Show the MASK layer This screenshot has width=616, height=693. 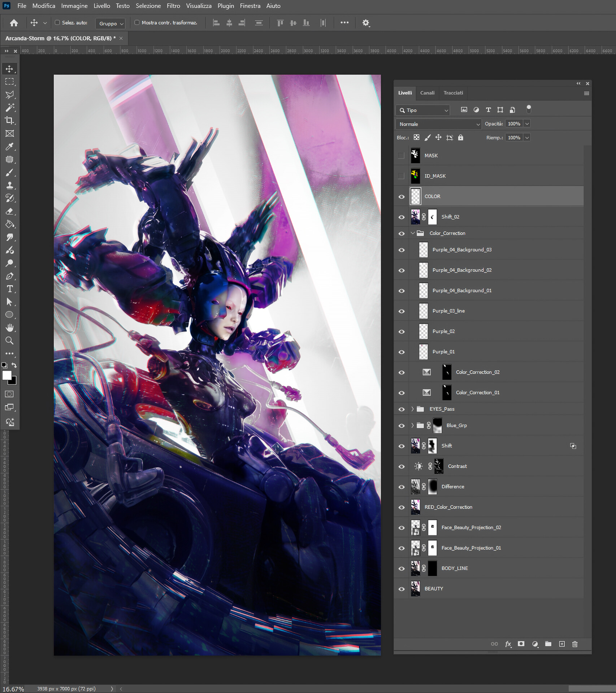click(401, 156)
